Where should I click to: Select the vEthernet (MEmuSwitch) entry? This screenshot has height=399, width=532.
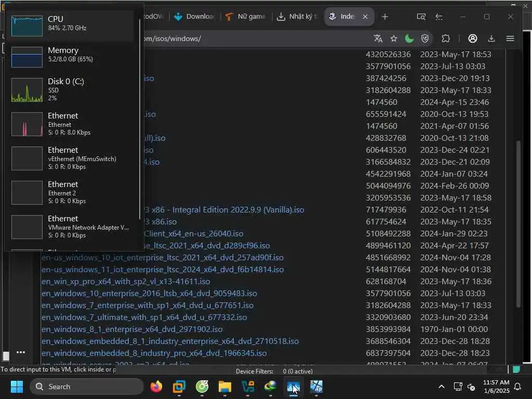click(x=71, y=158)
